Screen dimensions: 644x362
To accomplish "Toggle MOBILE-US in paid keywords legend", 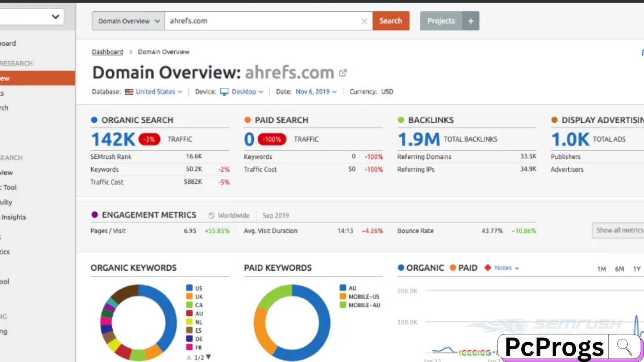I will pyautogui.click(x=359, y=296).
